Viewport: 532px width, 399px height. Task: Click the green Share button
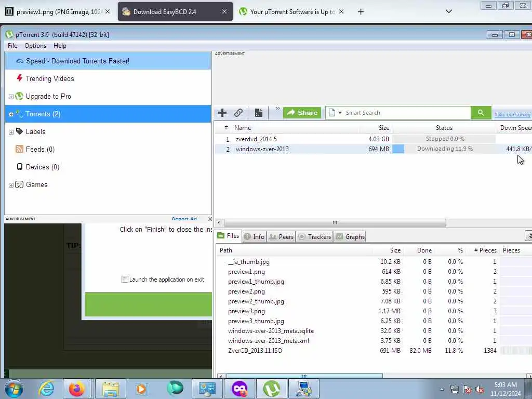click(302, 113)
